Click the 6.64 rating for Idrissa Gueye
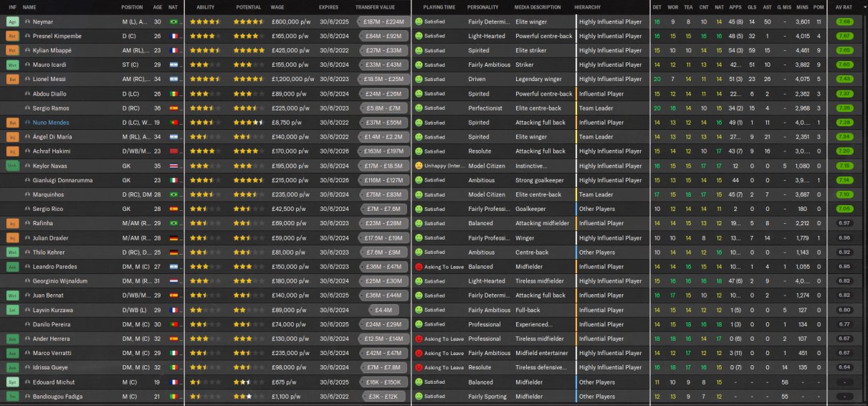868x406 pixels. point(844,367)
